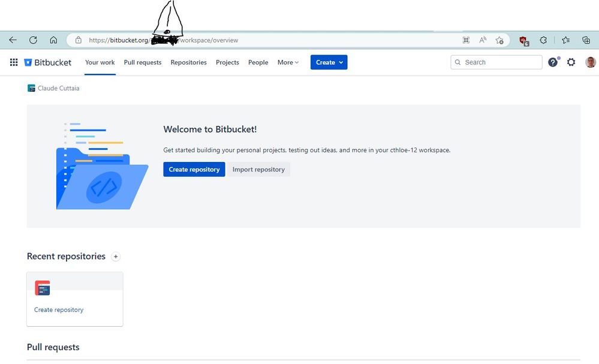Click the blue Create repository button
The image size is (599, 364).
click(x=194, y=169)
